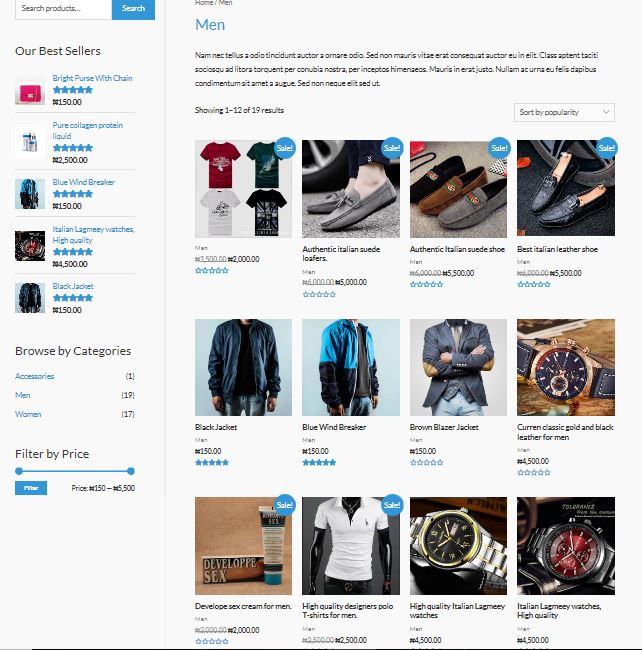
Task: Open the Accessories category
Action: (x=34, y=376)
